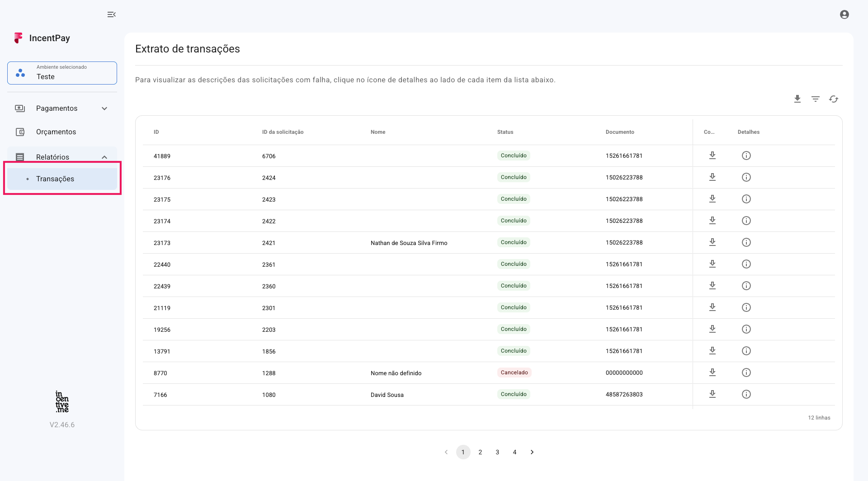Go to next page arrow

pos(532,452)
